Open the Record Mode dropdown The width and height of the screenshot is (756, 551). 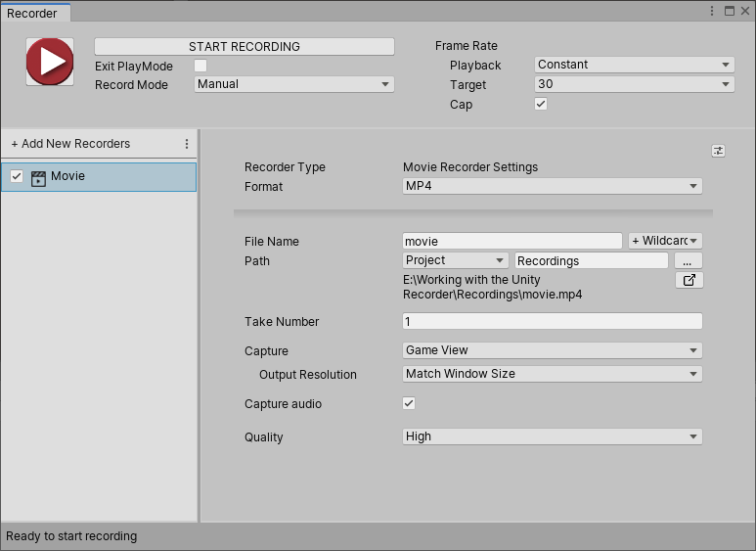tap(293, 84)
